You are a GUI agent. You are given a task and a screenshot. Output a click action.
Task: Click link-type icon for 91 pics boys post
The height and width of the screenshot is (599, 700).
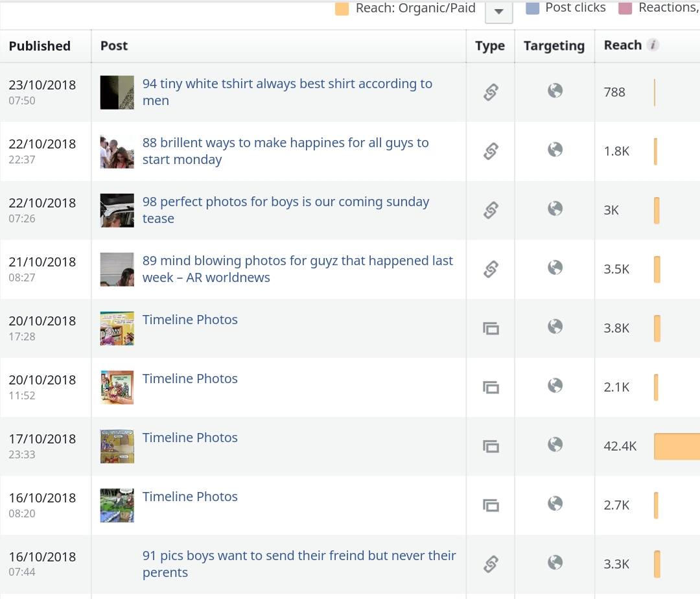tap(491, 564)
